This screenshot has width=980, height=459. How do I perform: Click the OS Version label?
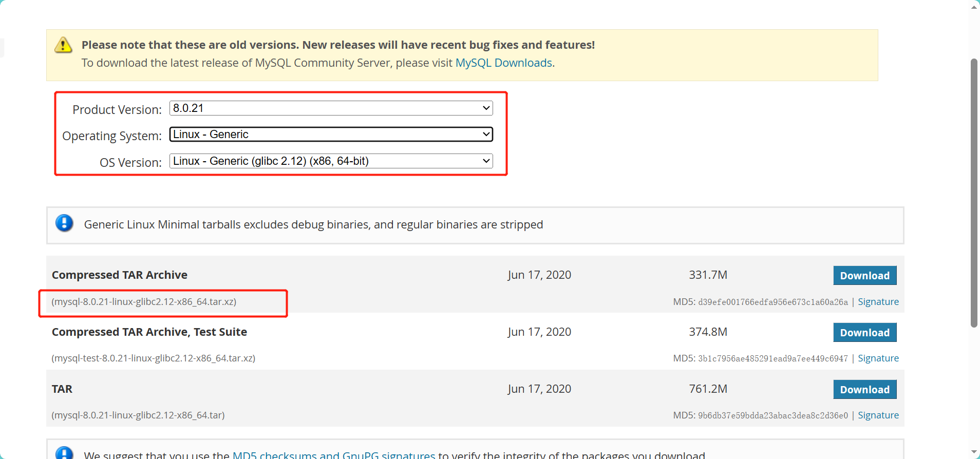130,163
